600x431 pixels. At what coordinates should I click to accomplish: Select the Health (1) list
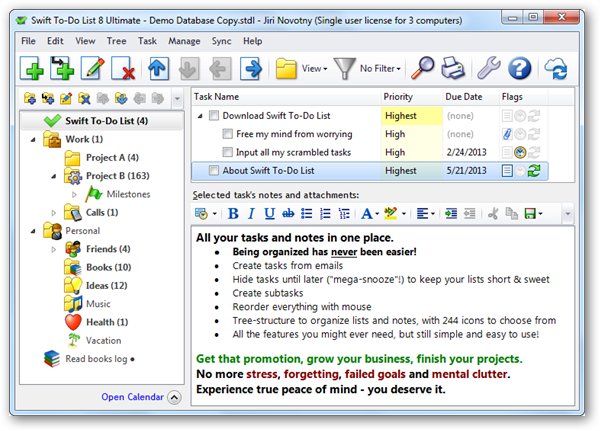pyautogui.click(x=107, y=322)
